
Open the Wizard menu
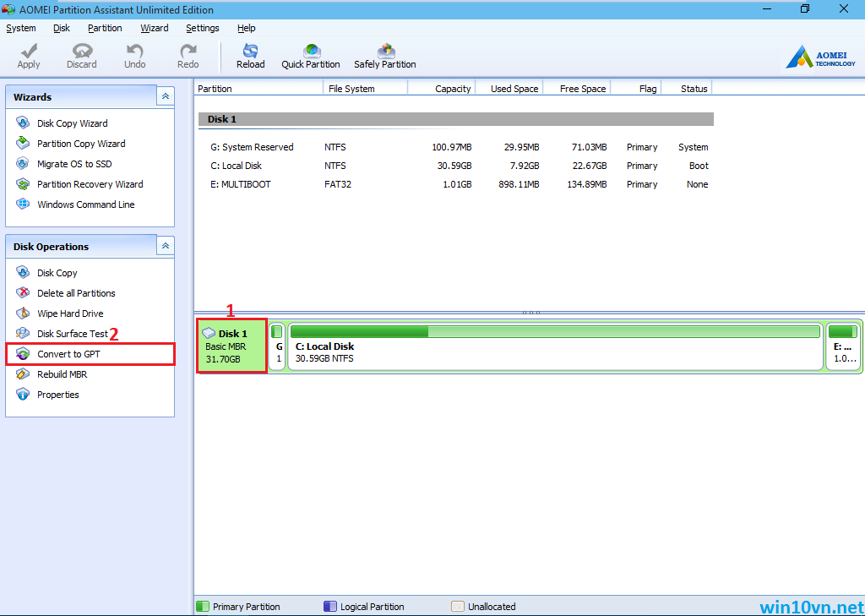(x=155, y=28)
